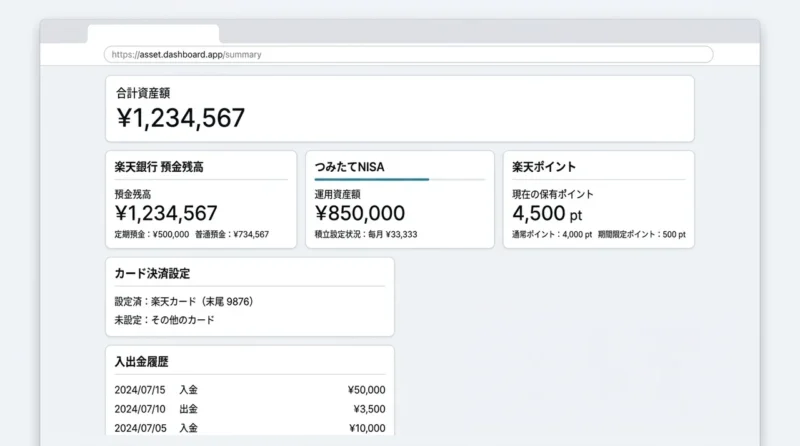Click the 合計資産額 label
Screen dimensions: 800x446
click(143, 93)
